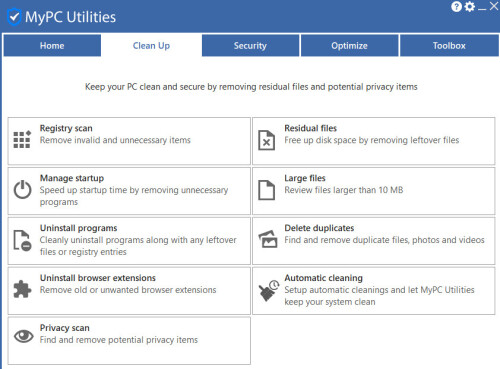Select Automatic cleaning setup heading
This screenshot has height=369, width=500.
(323, 278)
